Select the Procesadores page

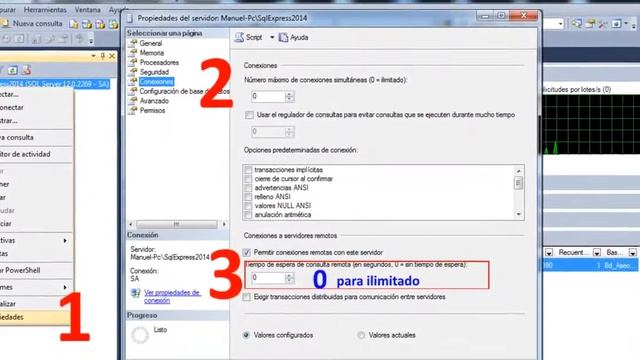pos(159,62)
